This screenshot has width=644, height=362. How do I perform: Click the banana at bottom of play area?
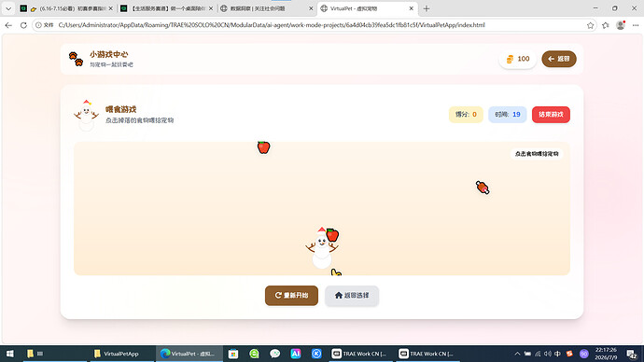(x=336, y=272)
